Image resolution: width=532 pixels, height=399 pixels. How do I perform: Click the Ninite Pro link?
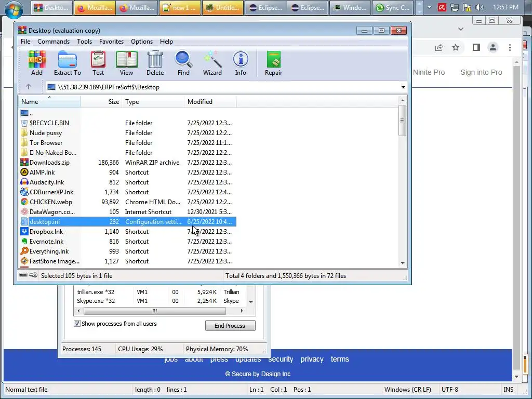[429, 72]
